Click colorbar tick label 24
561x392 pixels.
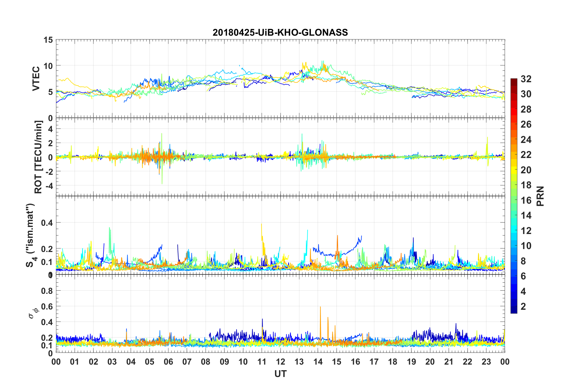point(526,139)
